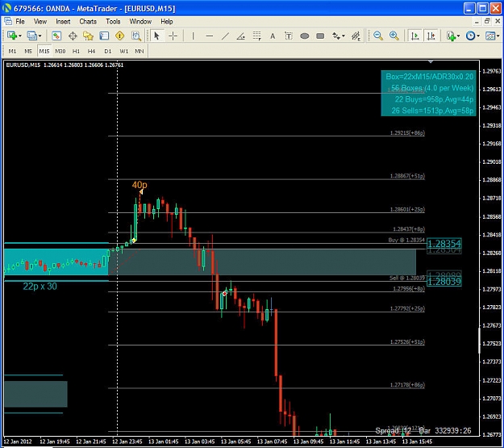The image size is (504, 448).
Task: Open the Window menu
Action: tap(140, 22)
